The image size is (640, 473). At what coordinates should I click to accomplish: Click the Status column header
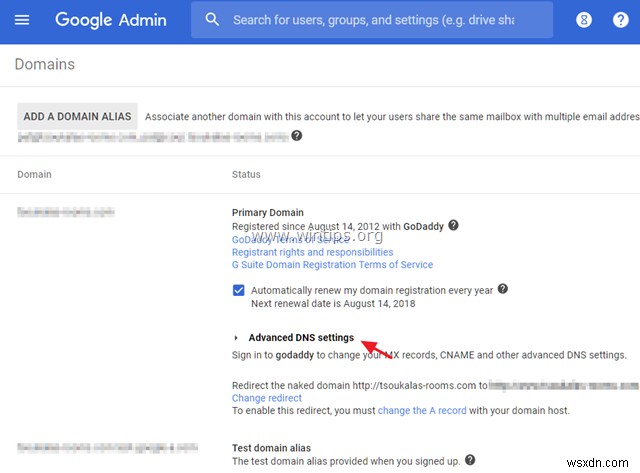tap(246, 175)
